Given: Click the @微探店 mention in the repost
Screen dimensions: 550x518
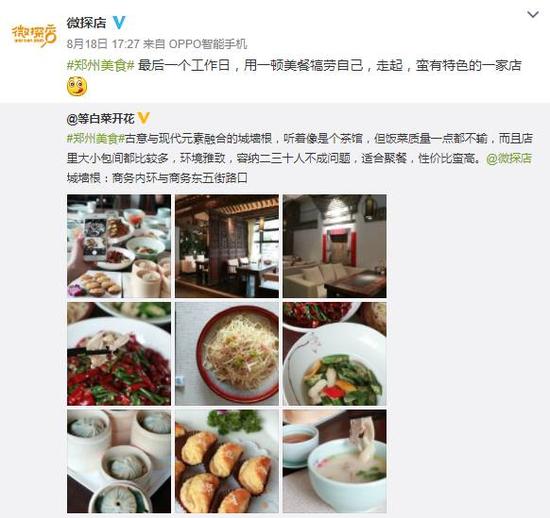Looking at the screenshot, I should [x=509, y=159].
